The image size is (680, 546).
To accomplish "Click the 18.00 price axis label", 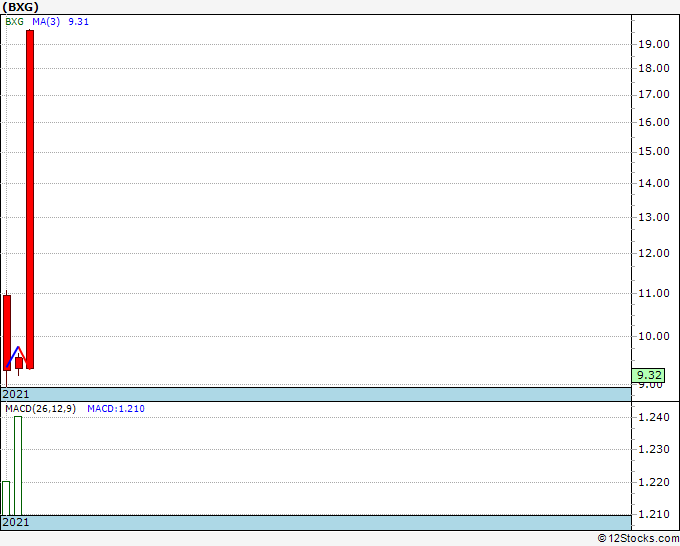I will [x=654, y=69].
